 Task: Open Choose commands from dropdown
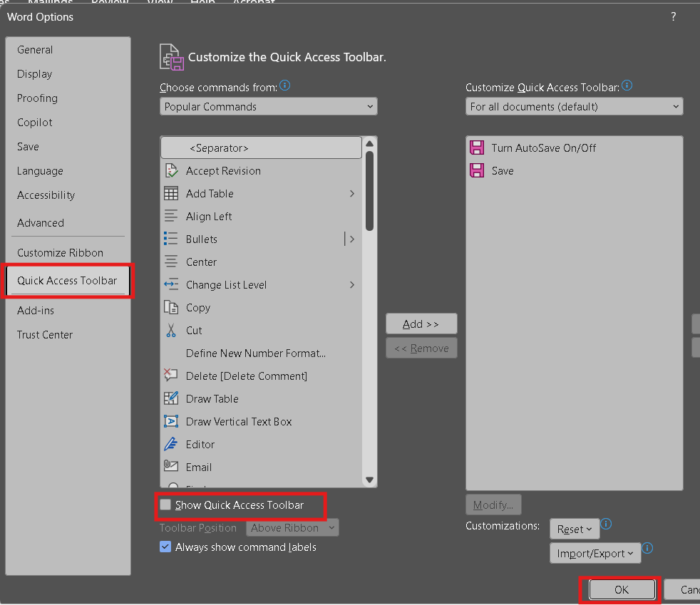(x=268, y=107)
